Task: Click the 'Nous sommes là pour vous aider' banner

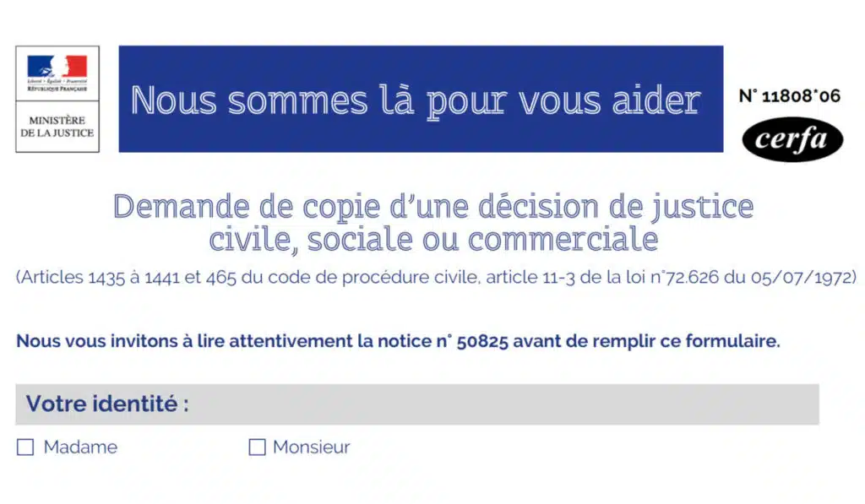Action: click(420, 100)
